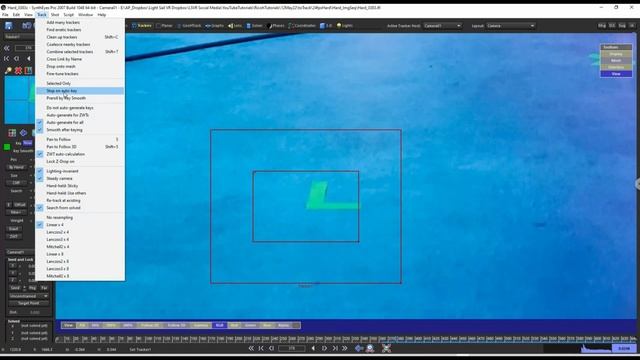Image resolution: width=640 pixels, height=360 pixels.
Task: Click the tracker thumbnail preview
Action: coord(19,100)
